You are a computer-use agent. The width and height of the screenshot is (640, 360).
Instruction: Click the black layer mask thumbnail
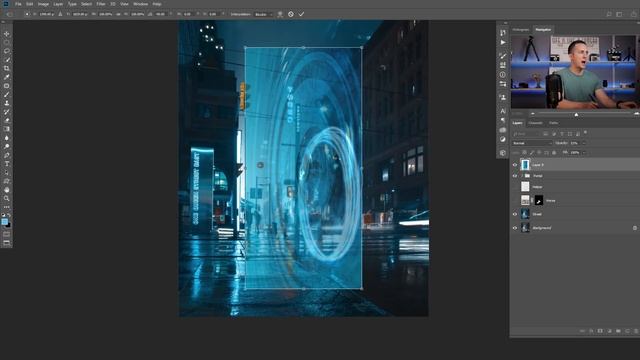pyautogui.click(x=539, y=200)
